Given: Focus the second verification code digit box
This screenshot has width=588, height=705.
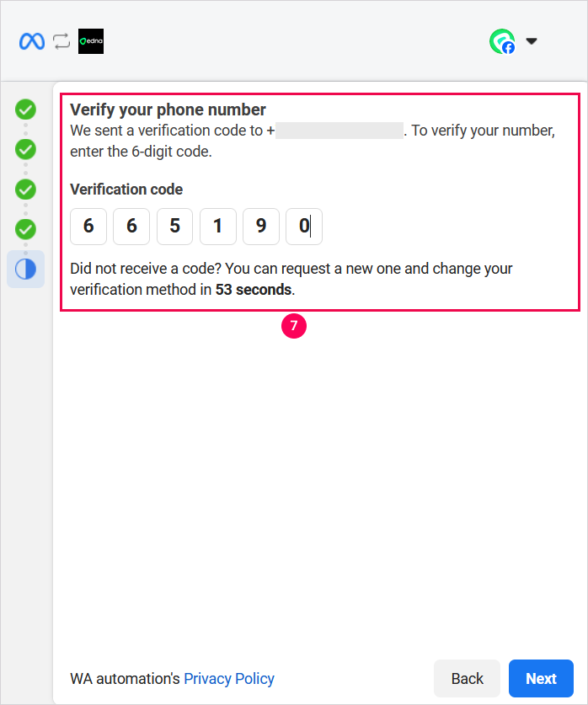Looking at the screenshot, I should (131, 227).
